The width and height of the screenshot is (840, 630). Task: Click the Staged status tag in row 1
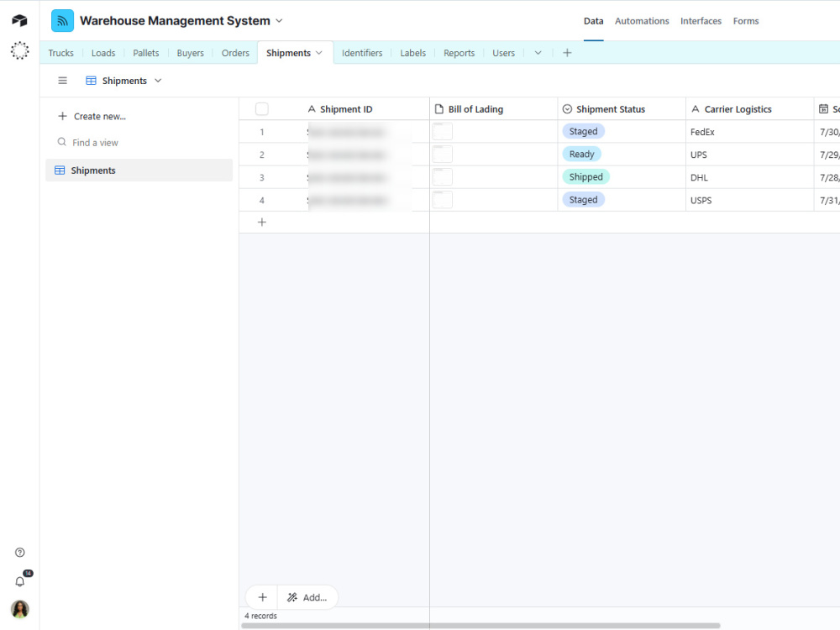(x=584, y=131)
